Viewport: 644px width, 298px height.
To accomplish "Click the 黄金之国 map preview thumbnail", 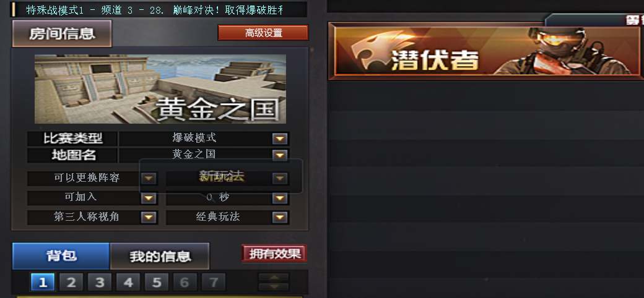I will pos(160,89).
